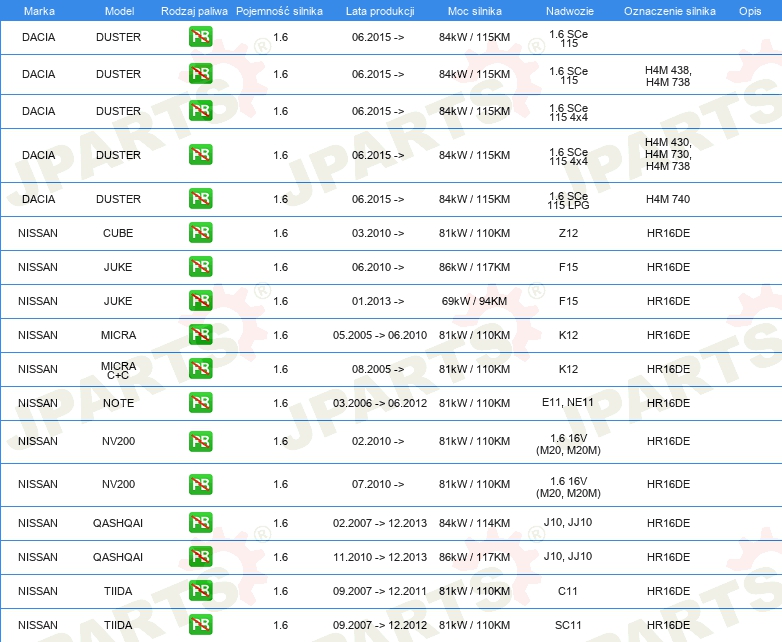Click the 1.6 SCe 115 LPG cell

(569, 200)
